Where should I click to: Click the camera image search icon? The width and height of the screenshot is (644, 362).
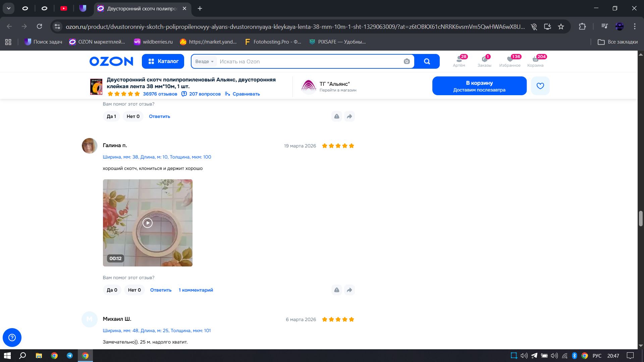(407, 61)
